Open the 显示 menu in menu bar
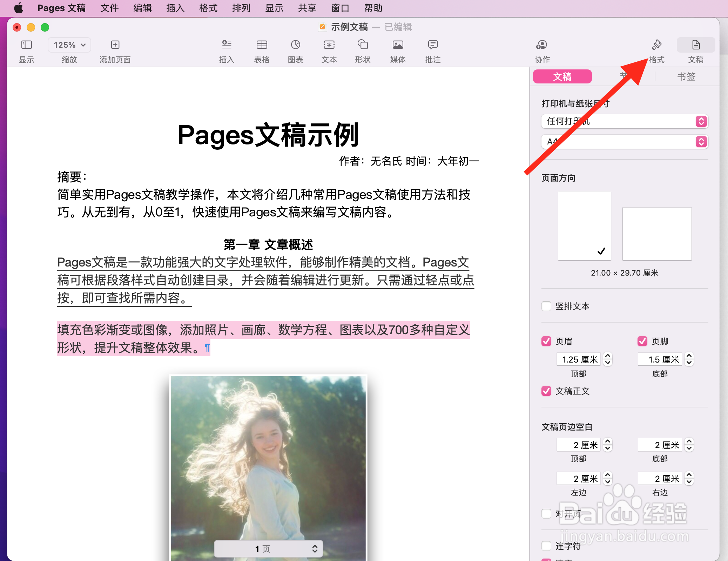 (274, 8)
